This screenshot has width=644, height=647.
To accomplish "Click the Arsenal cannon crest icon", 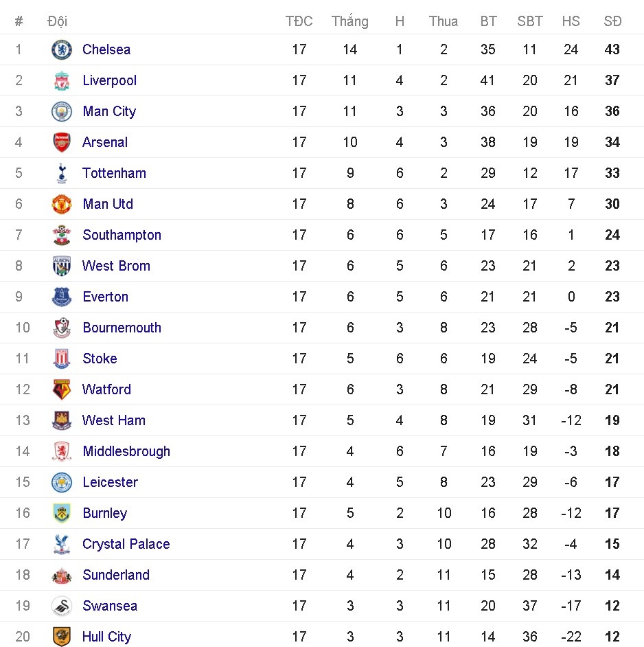I will [62, 142].
